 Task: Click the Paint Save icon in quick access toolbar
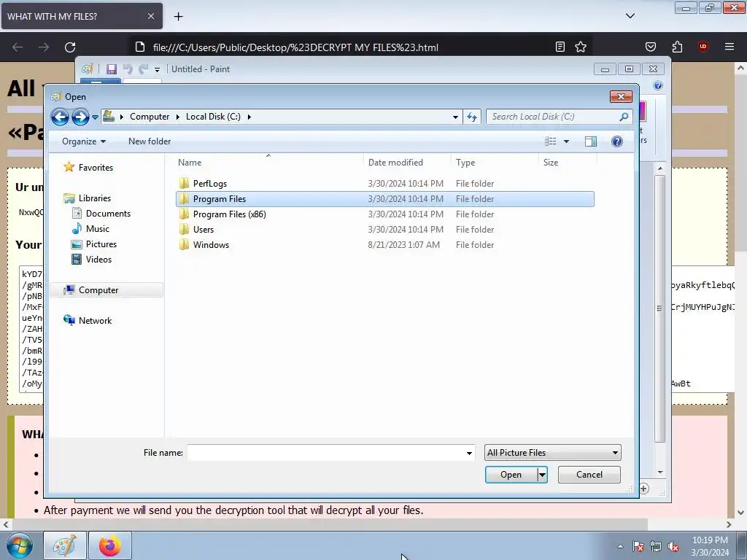pyautogui.click(x=111, y=69)
